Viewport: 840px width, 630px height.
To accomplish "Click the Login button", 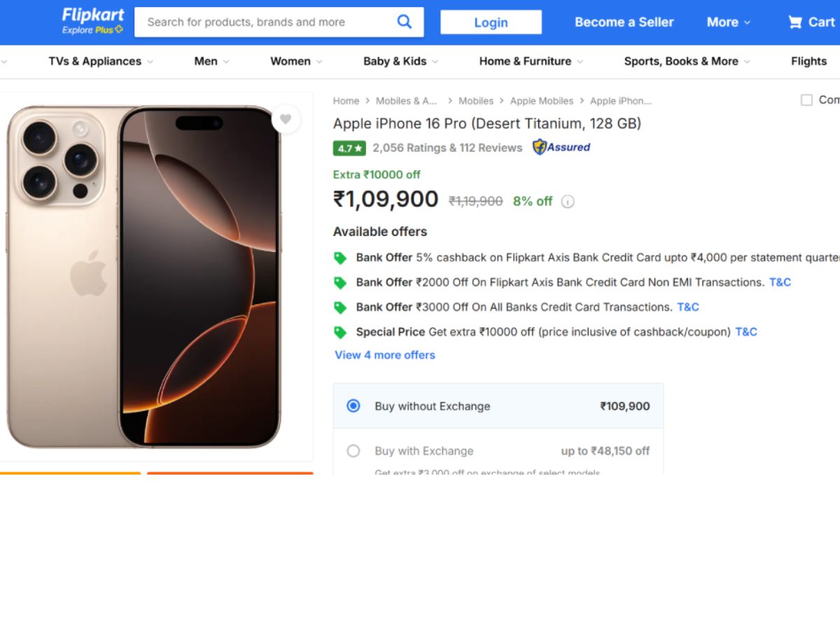I will coord(491,22).
